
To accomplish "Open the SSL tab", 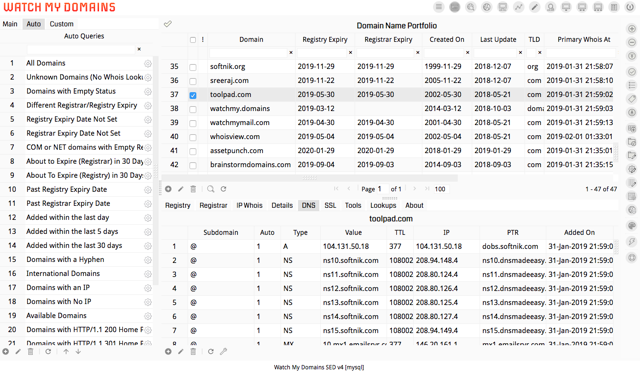I will click(330, 205).
